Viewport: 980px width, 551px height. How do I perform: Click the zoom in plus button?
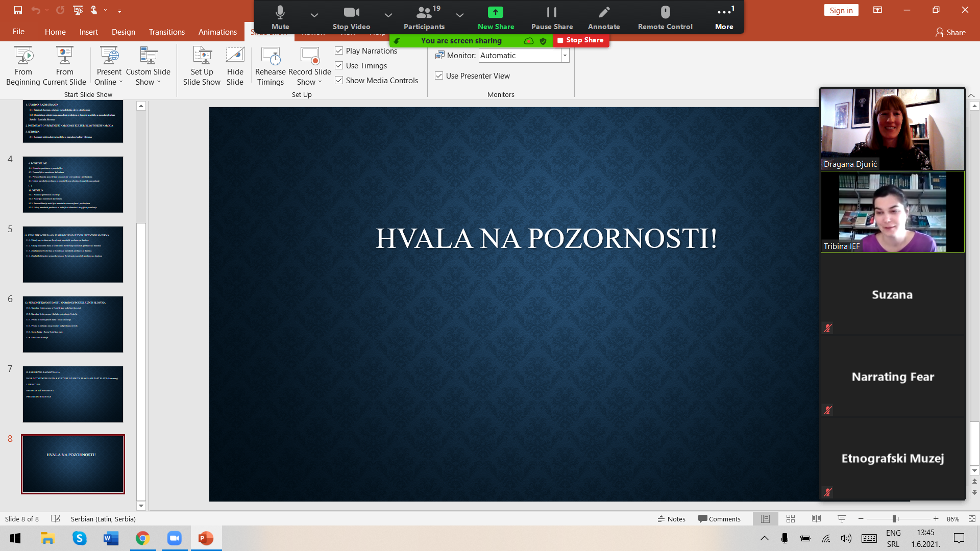[936, 519]
